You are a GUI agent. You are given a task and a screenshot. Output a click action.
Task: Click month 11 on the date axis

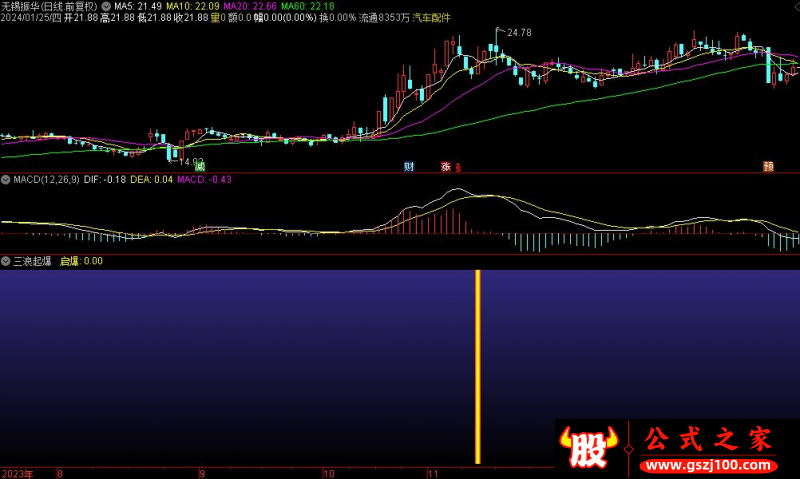pos(433,473)
